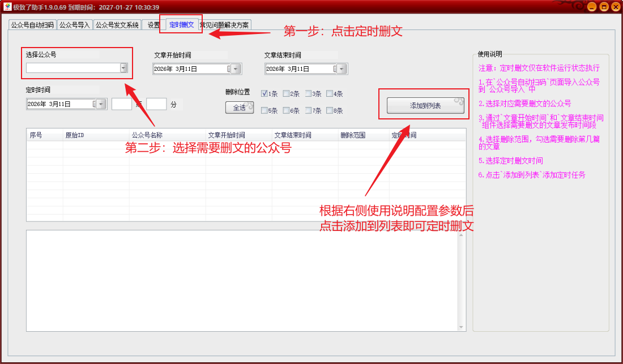Close the 极致了助手 window
The width and height of the screenshot is (623, 364).
(615, 7)
